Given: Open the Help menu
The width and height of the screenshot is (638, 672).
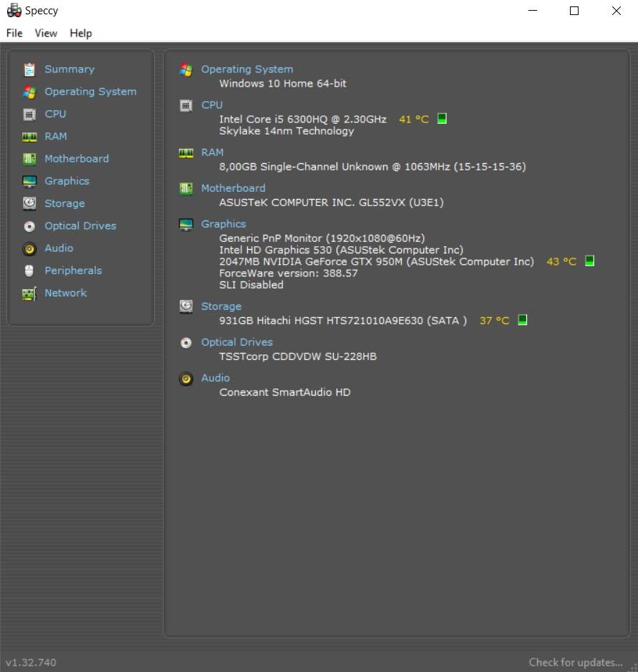Looking at the screenshot, I should click(81, 33).
